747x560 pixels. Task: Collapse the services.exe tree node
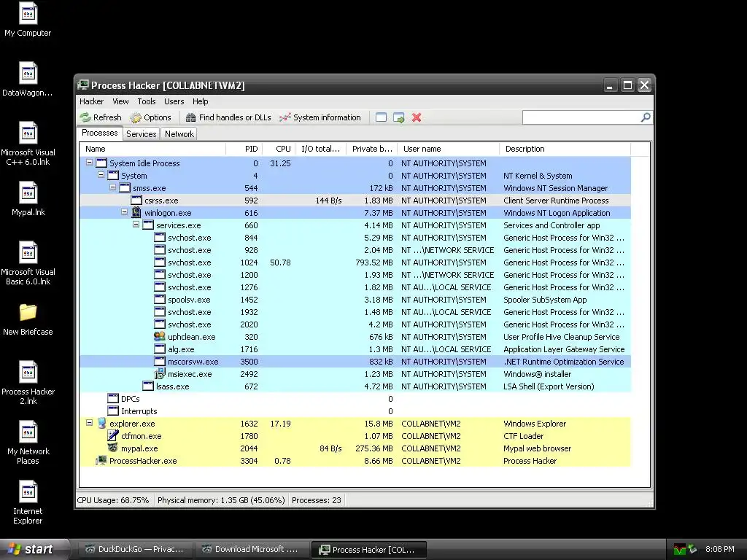pyautogui.click(x=136, y=225)
